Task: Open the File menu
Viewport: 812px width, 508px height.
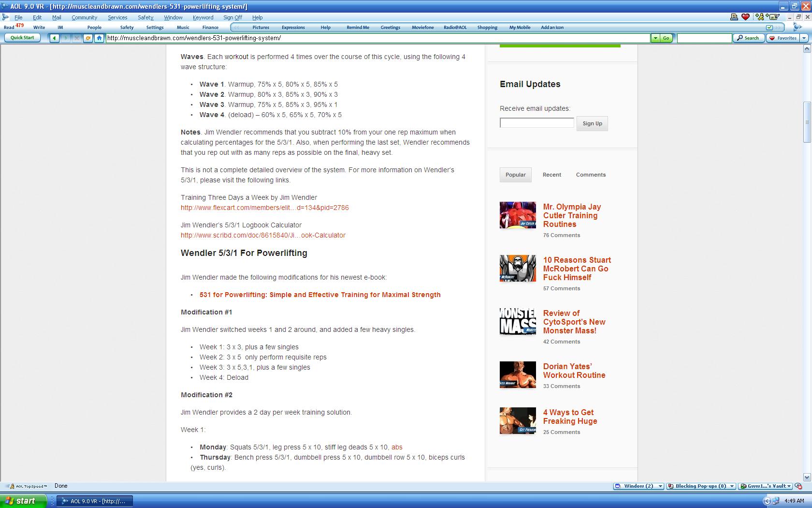Action: click(18, 17)
